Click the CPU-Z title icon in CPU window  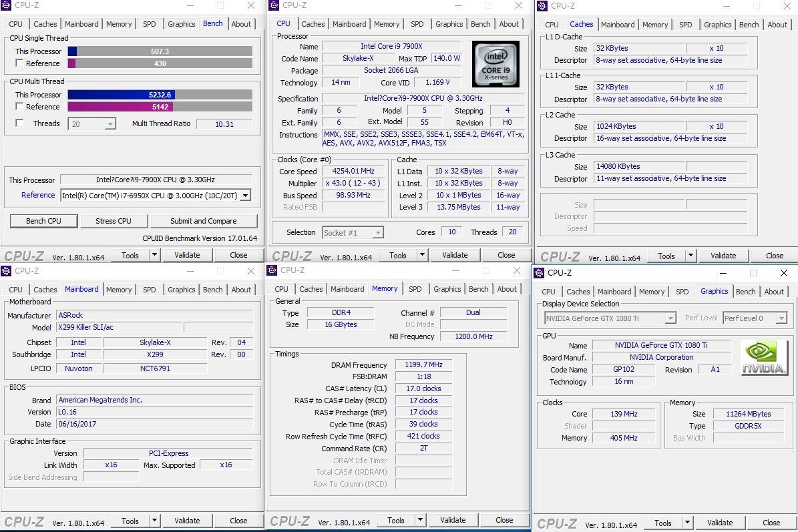tap(274, 5)
